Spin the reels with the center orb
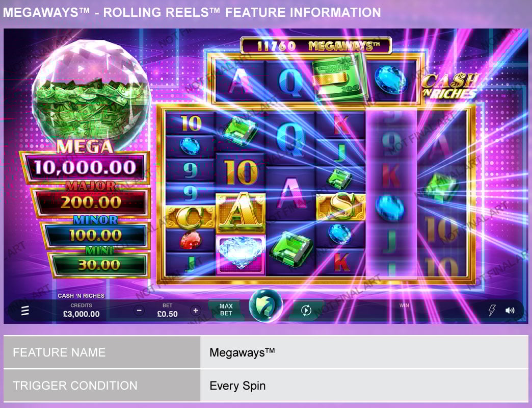 [265, 305]
